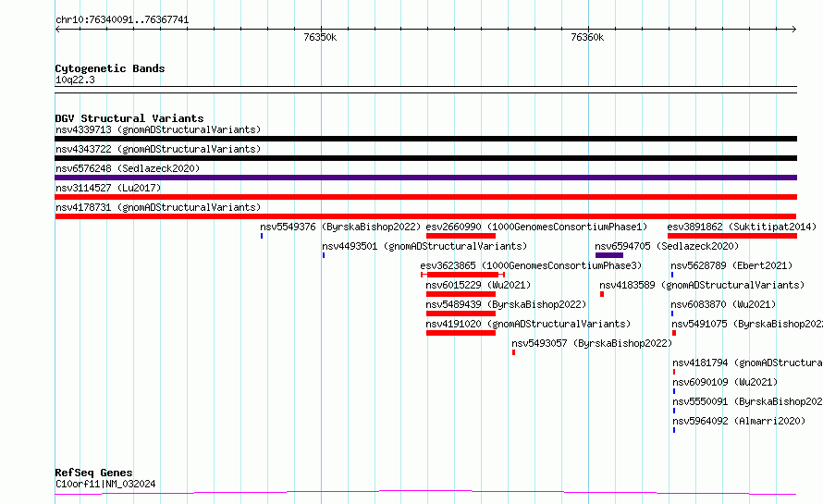Open the nsv6576248 (Sedlazeck2020) label
Screen dimensions: 823x504
(128, 168)
